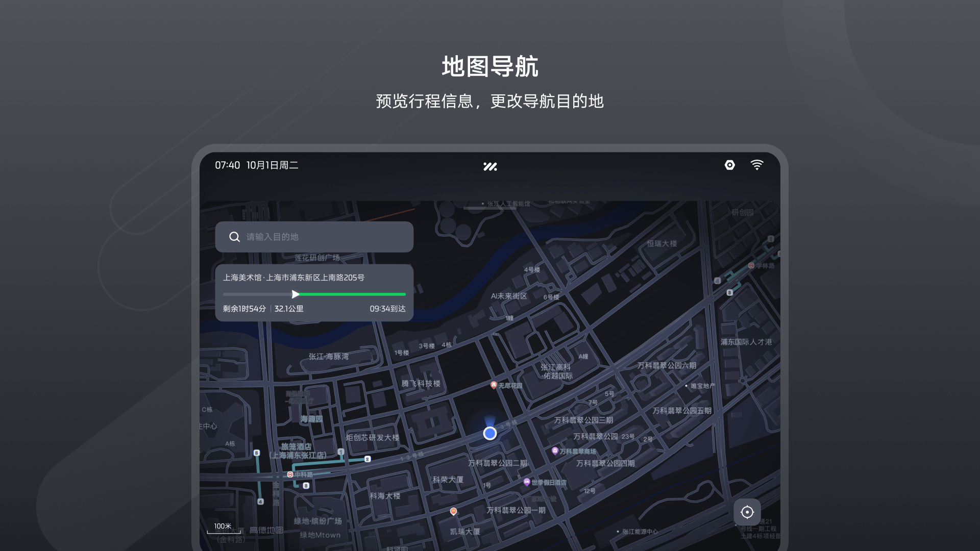Click the 恒瑞大楼 map label
Viewport: 980px width, 551px height.
pyautogui.click(x=662, y=243)
